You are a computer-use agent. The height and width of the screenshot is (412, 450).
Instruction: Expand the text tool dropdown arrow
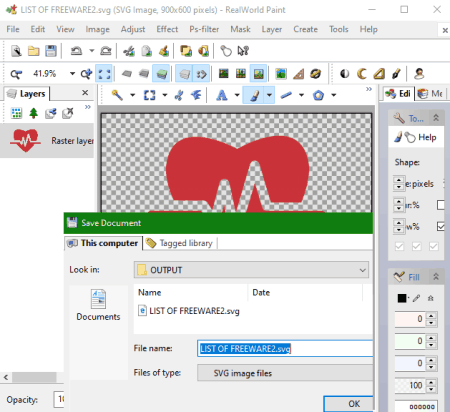237,95
